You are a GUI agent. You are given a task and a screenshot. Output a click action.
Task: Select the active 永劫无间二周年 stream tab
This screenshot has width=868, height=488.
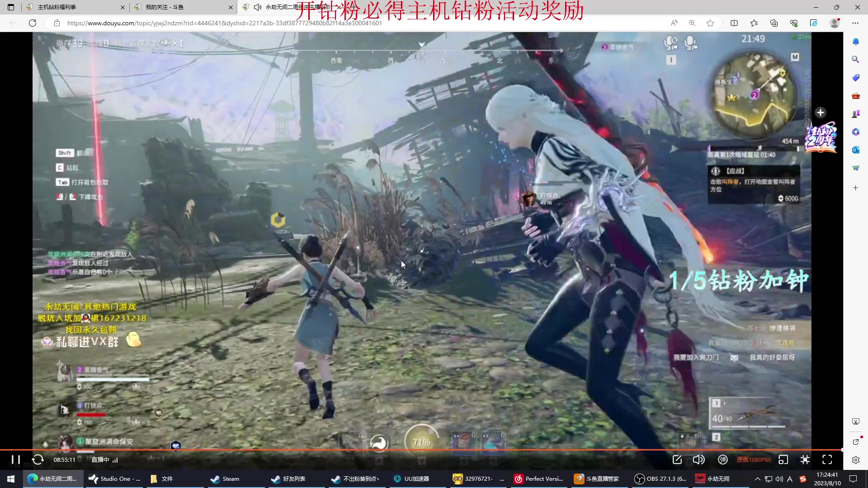tap(292, 7)
